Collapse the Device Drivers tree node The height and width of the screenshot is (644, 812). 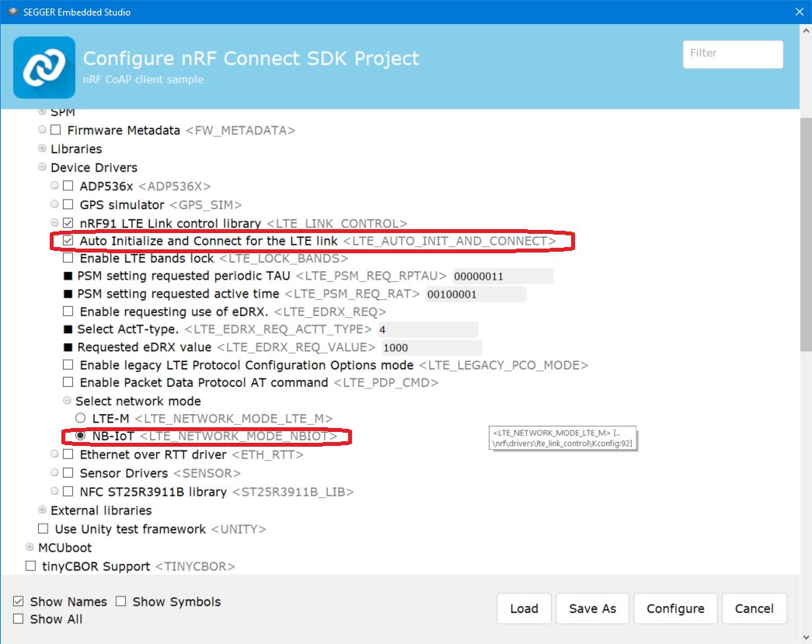[x=42, y=168]
